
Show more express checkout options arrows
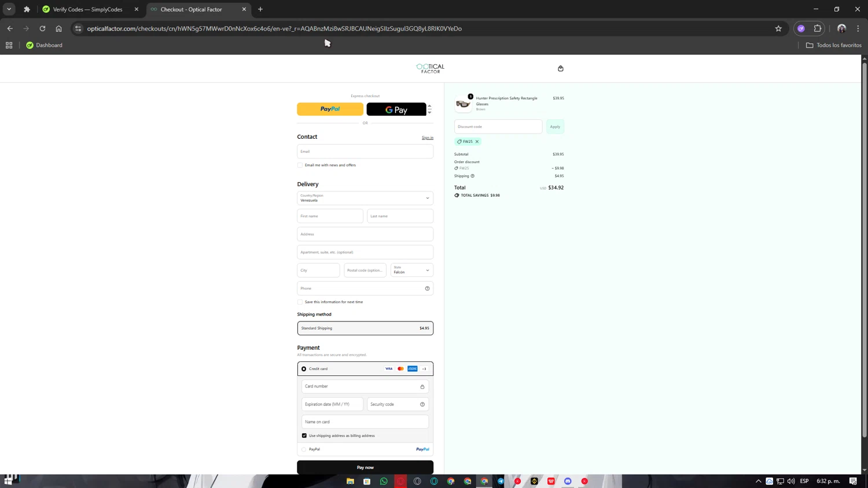tap(429, 109)
